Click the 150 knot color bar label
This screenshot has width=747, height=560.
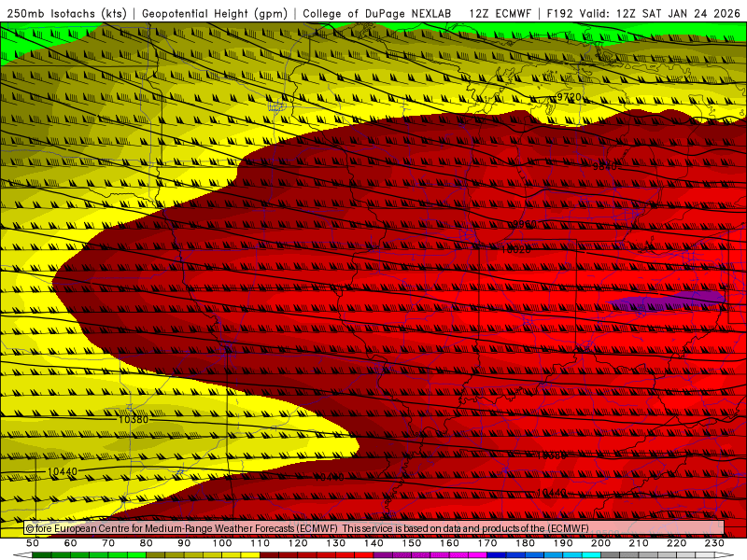tap(411, 543)
